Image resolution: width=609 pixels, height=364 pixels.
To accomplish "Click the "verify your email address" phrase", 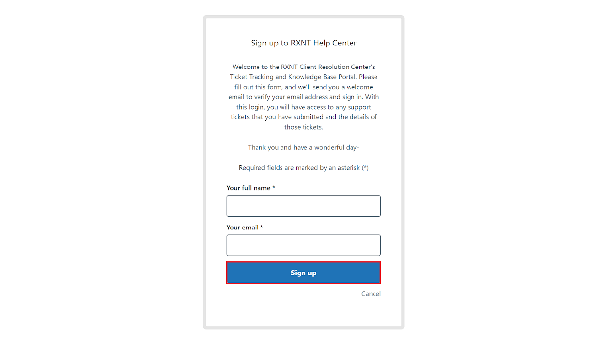I will pos(290,97).
